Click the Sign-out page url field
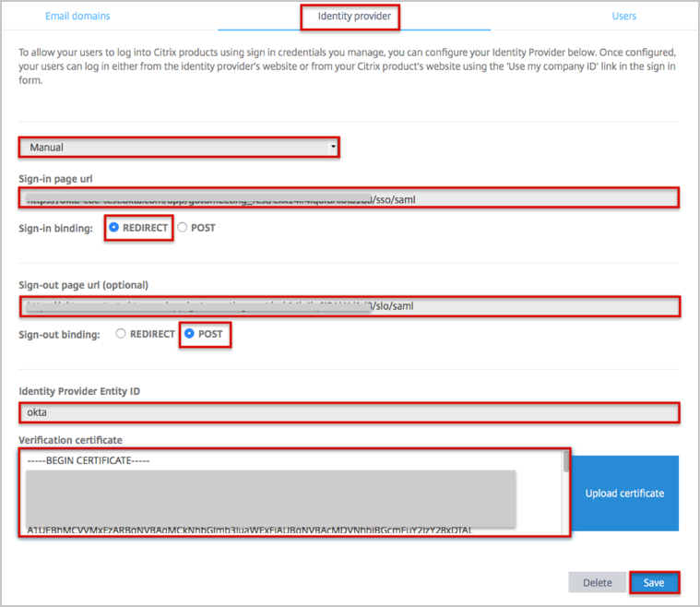 (349, 306)
